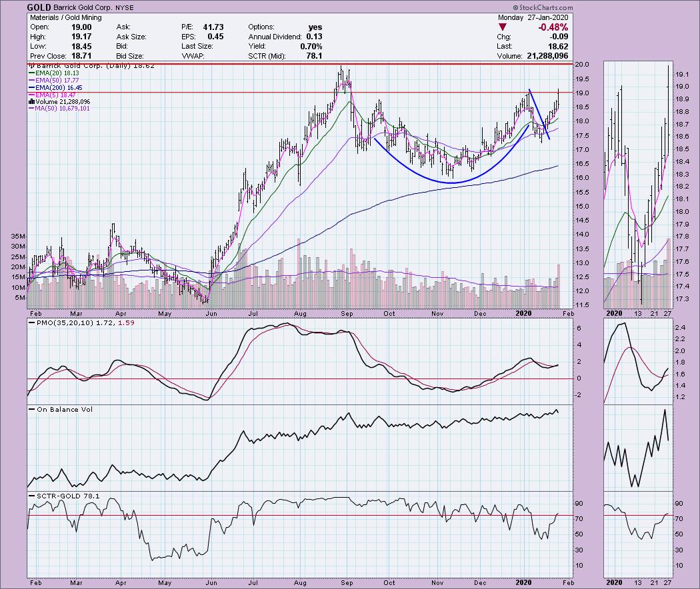The width and height of the screenshot is (700, 589).
Task: Click the Ask Size label
Action: pos(131,37)
